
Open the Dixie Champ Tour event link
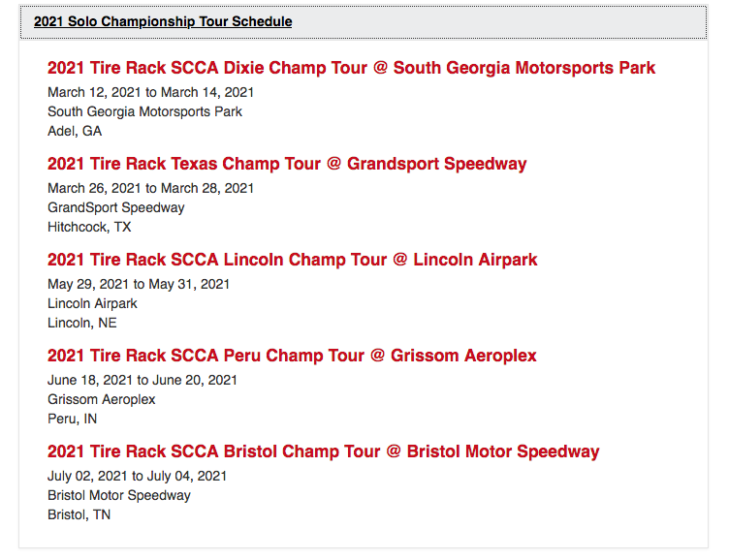(x=351, y=68)
